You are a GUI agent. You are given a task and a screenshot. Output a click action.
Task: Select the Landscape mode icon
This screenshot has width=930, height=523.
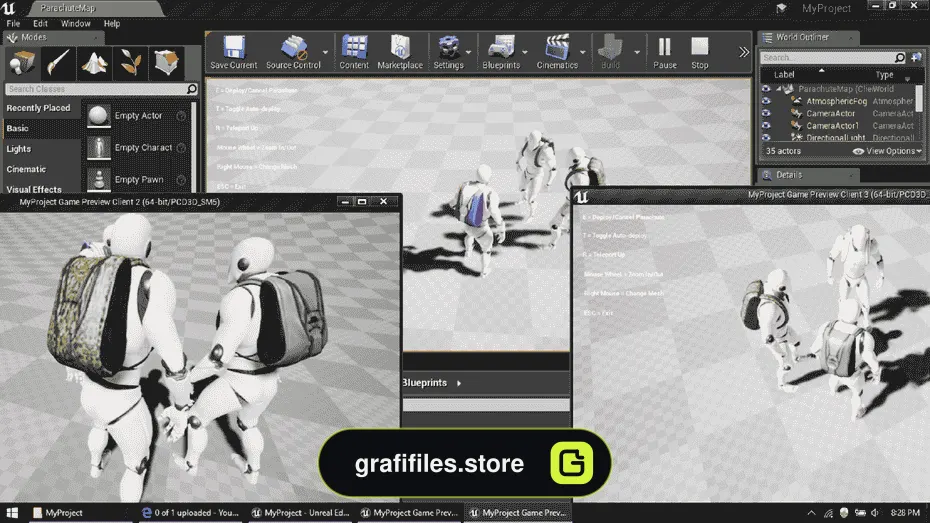point(94,62)
